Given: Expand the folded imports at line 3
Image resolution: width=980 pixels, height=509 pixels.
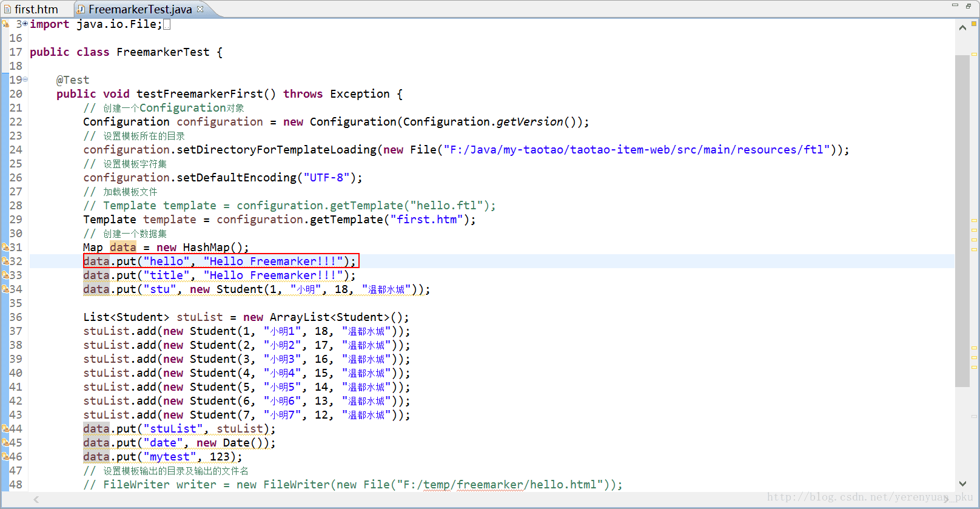Looking at the screenshot, I should click(x=25, y=24).
